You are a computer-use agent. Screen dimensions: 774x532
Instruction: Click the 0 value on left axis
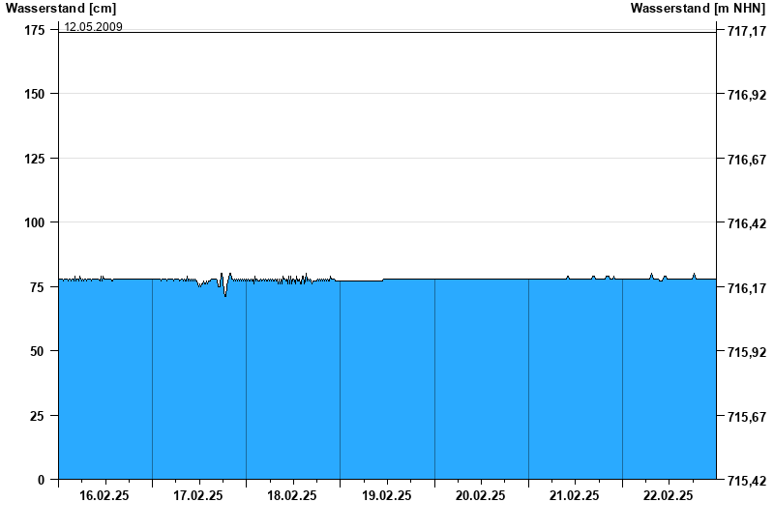[x=42, y=480]
